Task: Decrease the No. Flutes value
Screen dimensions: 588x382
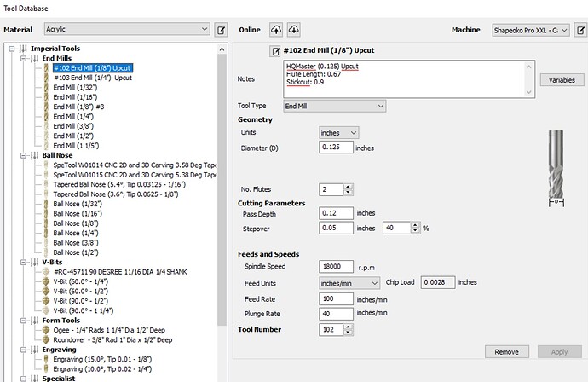Action: pos(348,192)
